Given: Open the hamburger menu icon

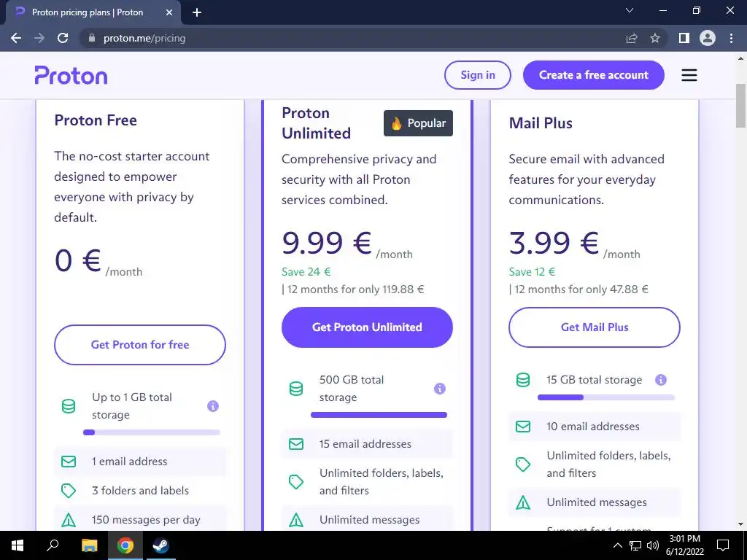Looking at the screenshot, I should coord(689,75).
